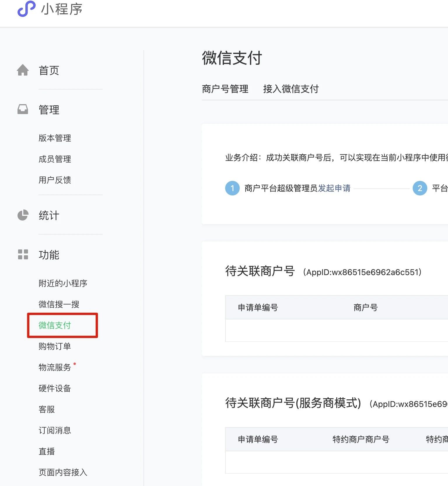
Task: Select 微信支付 in the sidebar
Action: click(55, 325)
